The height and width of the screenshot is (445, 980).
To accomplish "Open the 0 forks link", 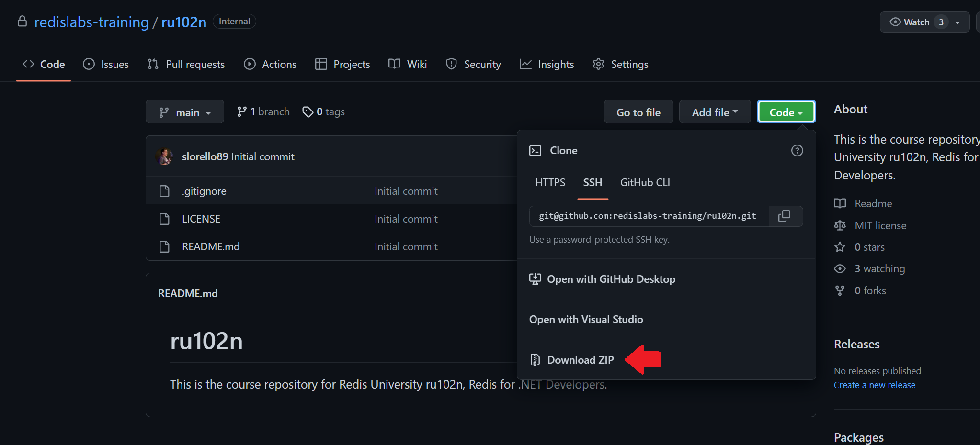I will [870, 290].
